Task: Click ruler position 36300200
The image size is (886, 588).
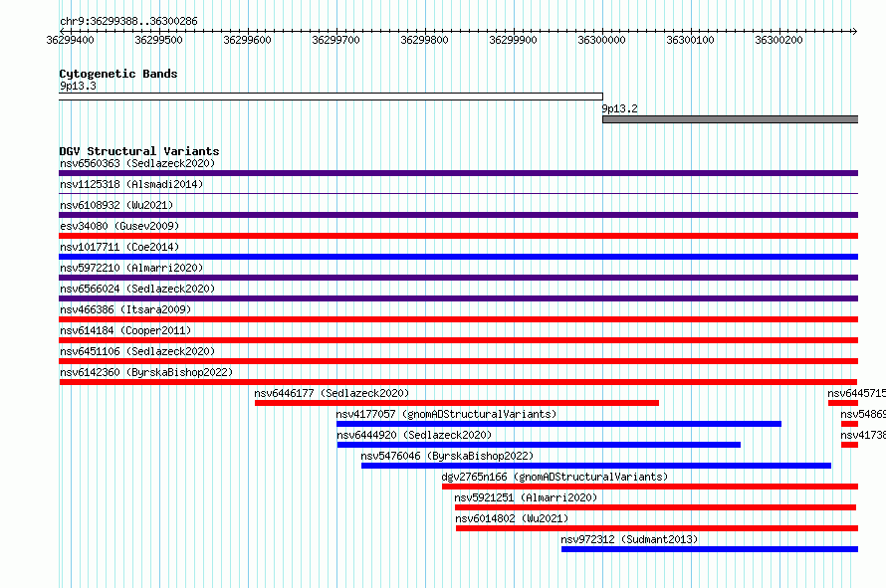Action: click(x=779, y=40)
